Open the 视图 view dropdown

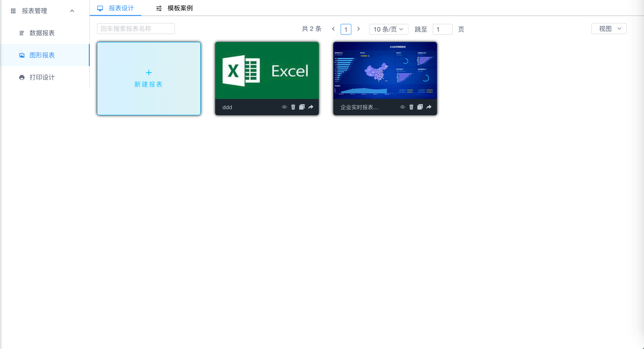coord(609,29)
